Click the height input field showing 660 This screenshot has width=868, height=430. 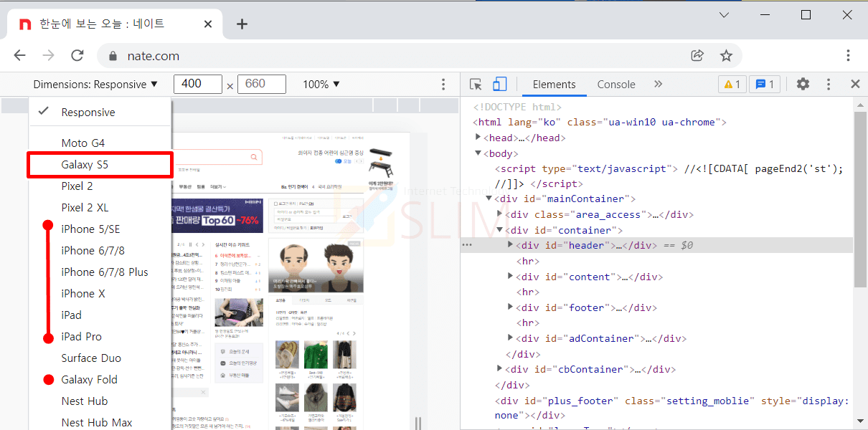tap(262, 84)
